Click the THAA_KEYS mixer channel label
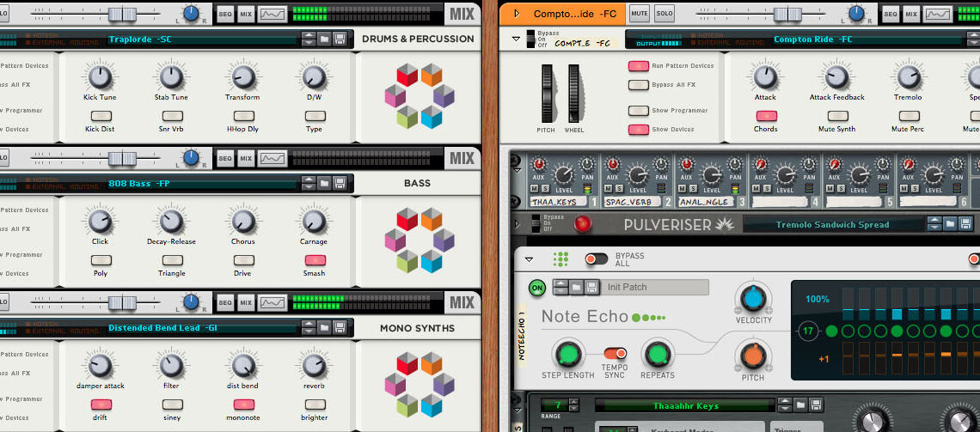 558,203
